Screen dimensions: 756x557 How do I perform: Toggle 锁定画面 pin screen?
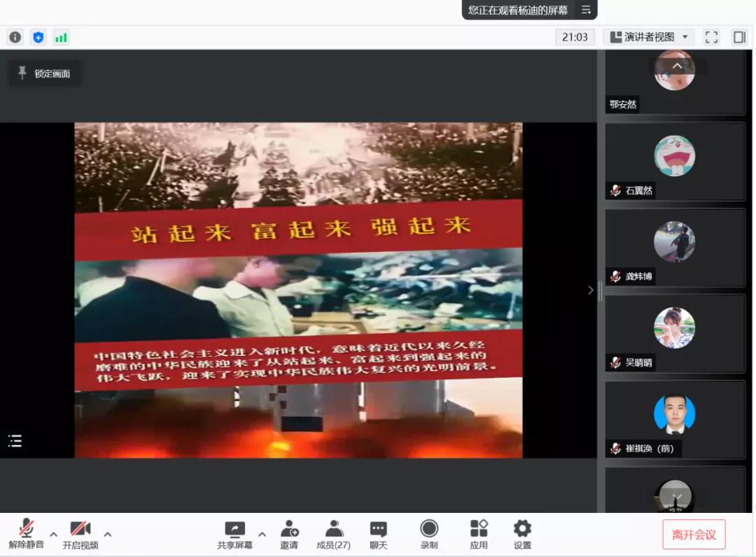click(44, 73)
